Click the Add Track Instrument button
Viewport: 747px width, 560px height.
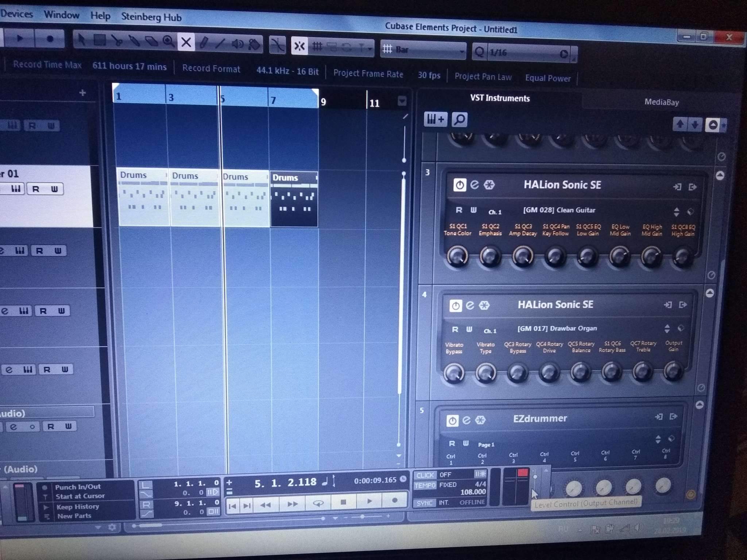click(x=436, y=119)
